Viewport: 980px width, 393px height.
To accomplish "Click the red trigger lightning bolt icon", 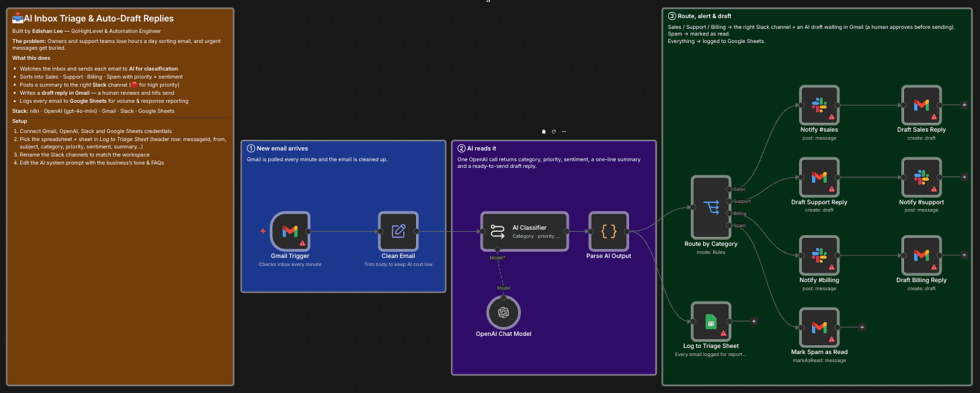I will tap(263, 231).
